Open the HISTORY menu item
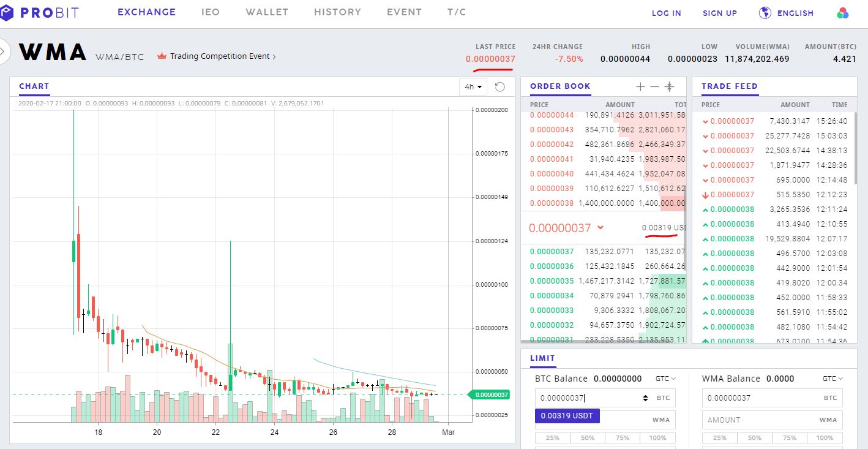This screenshot has height=449, width=868. pos(337,12)
